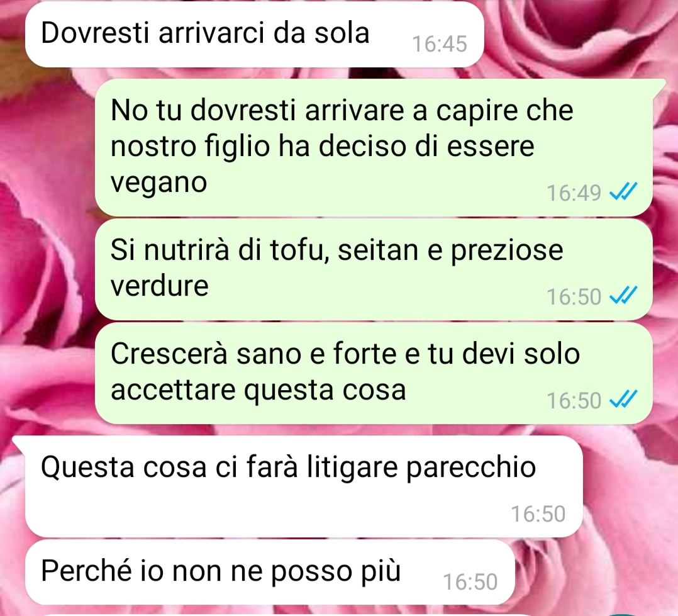Click the word vegano in the green bubble
This screenshot has width=678, height=616.
(x=158, y=184)
